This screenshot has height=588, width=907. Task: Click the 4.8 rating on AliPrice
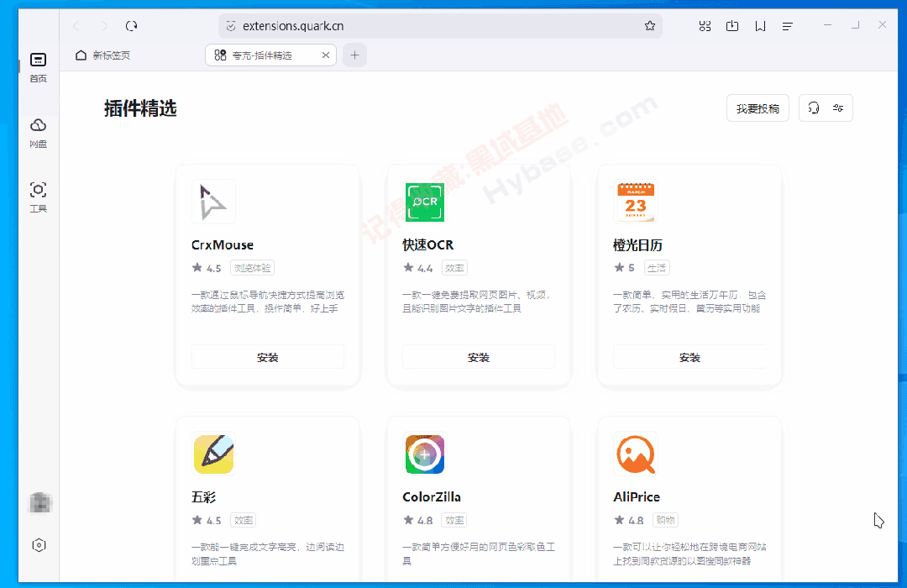pos(629,520)
